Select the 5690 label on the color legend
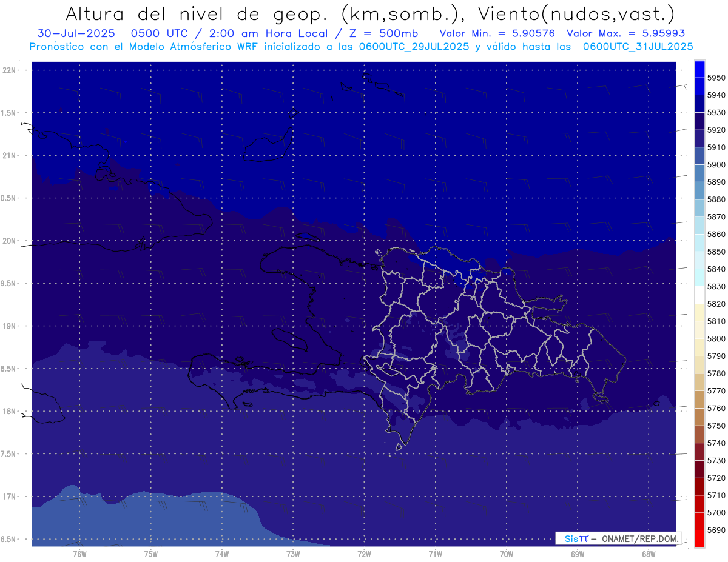 tap(716, 530)
